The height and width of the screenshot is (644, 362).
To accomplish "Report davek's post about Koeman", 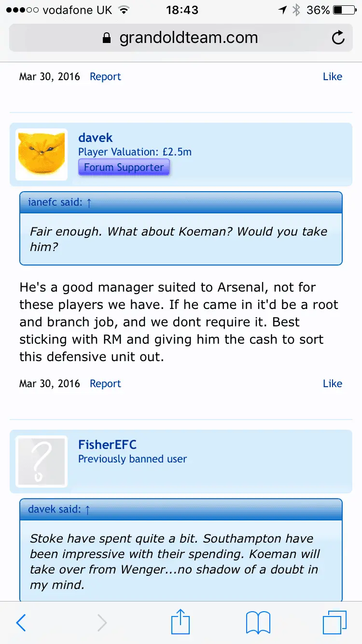I will pos(105,384).
